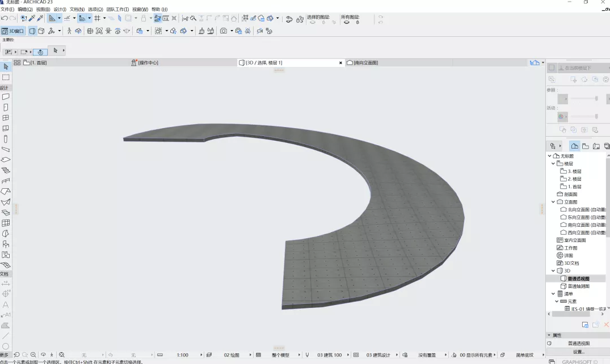This screenshot has height=364, width=610.
Task: Select the Mesh tool in toolbox
Action: pyautogui.click(x=6, y=265)
